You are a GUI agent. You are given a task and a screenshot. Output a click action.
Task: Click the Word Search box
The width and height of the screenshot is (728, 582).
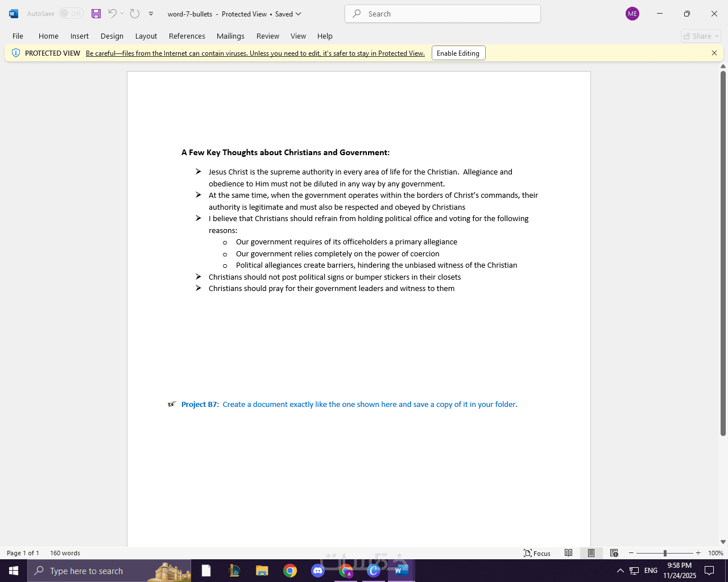[x=442, y=14]
